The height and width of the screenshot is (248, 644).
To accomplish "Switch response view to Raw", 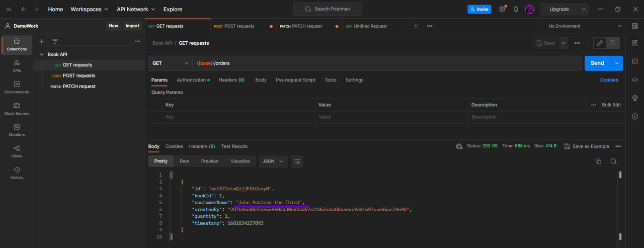I will coord(184,161).
